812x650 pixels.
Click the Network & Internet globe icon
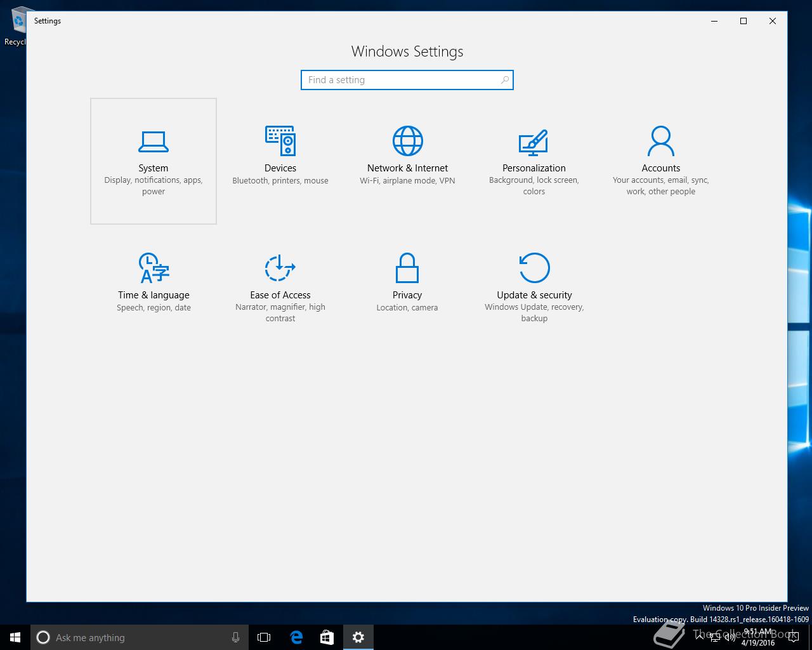coord(407,141)
